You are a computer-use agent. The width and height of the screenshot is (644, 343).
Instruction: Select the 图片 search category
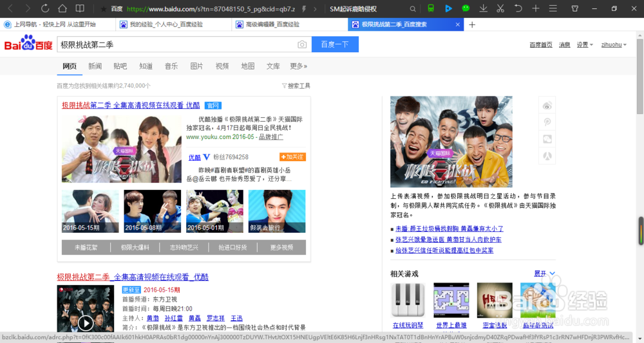pos(196,66)
